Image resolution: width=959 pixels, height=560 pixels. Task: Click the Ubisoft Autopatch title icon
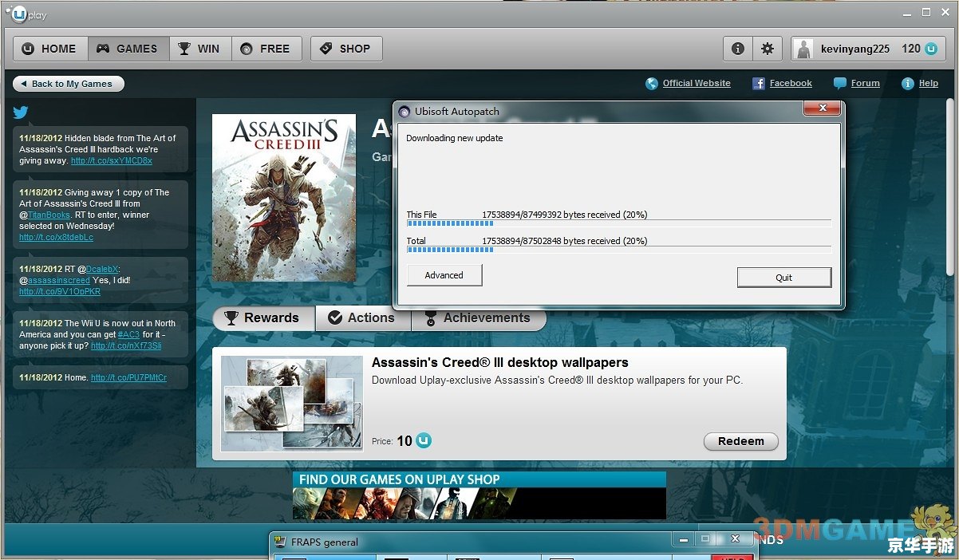[405, 112]
